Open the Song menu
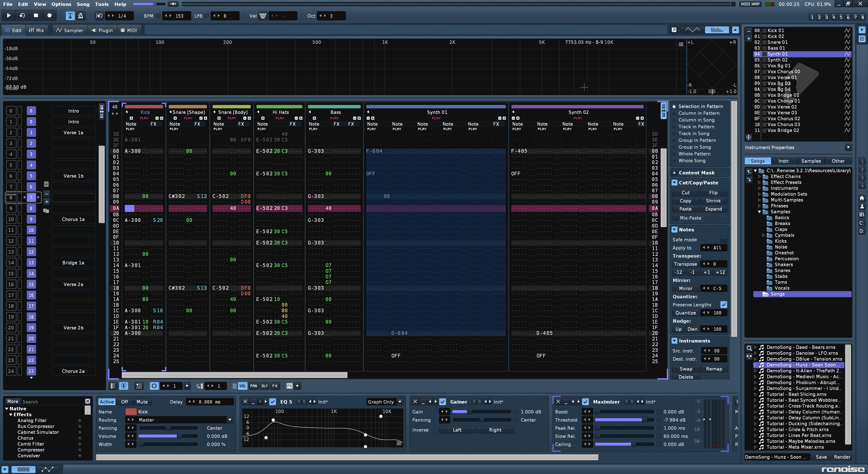 pyautogui.click(x=83, y=4)
